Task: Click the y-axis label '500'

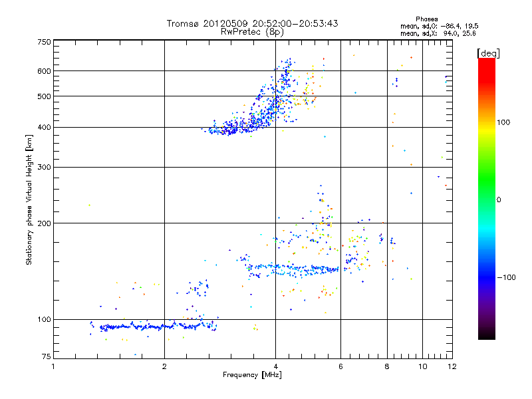Action: 44,96
